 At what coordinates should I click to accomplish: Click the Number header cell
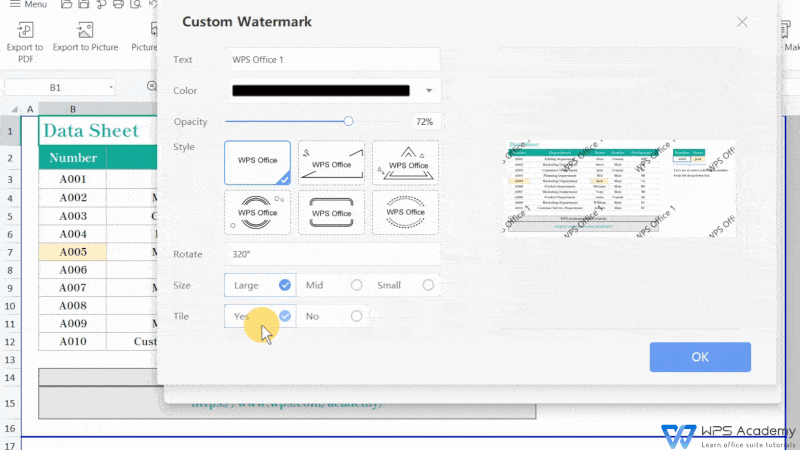pos(73,158)
